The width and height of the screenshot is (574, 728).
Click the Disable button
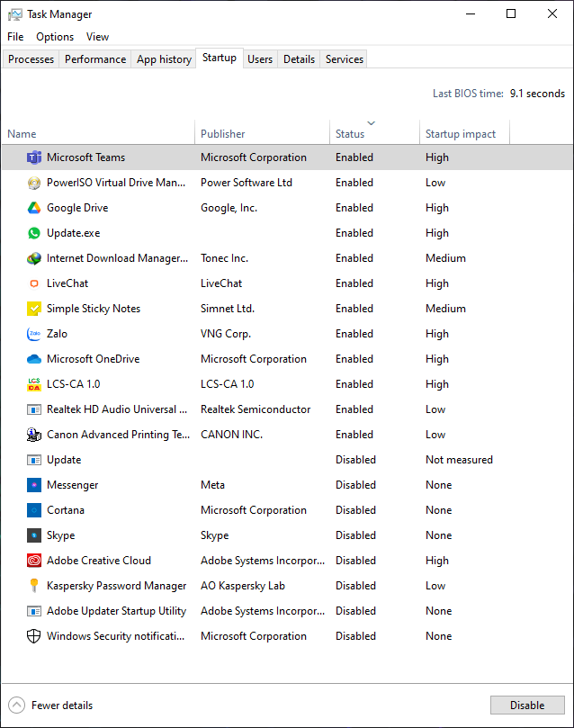527,706
